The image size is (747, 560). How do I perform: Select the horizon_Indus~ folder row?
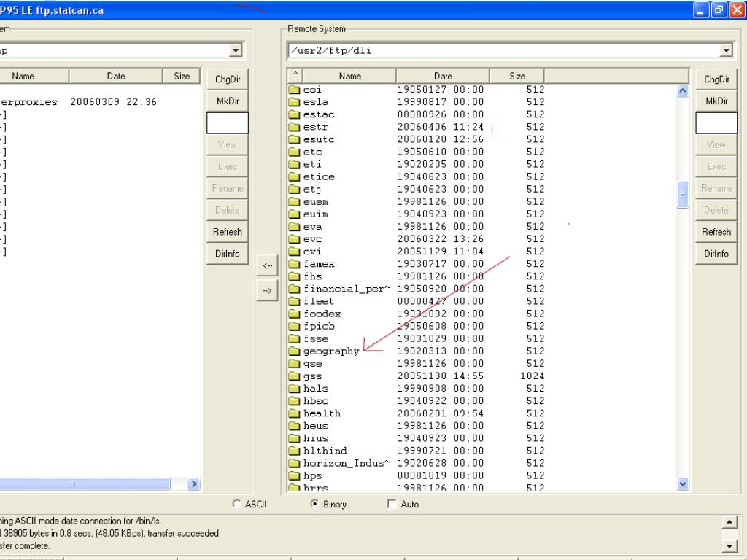click(x=417, y=463)
